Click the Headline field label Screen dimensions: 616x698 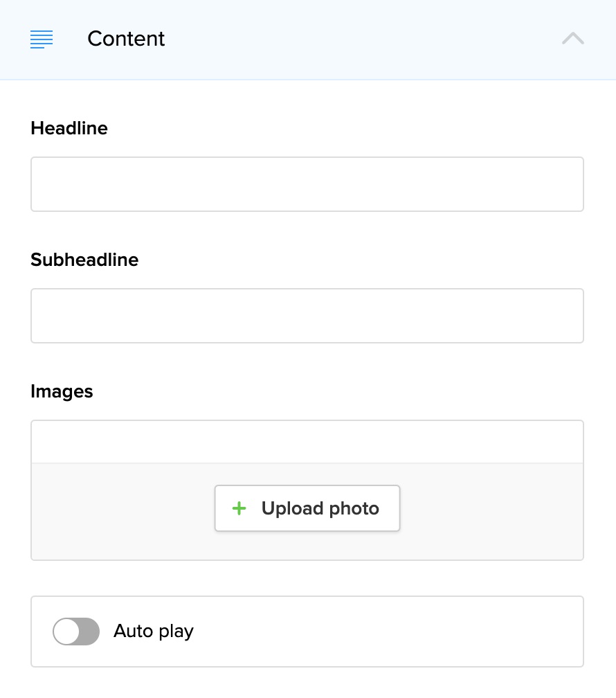tap(69, 128)
